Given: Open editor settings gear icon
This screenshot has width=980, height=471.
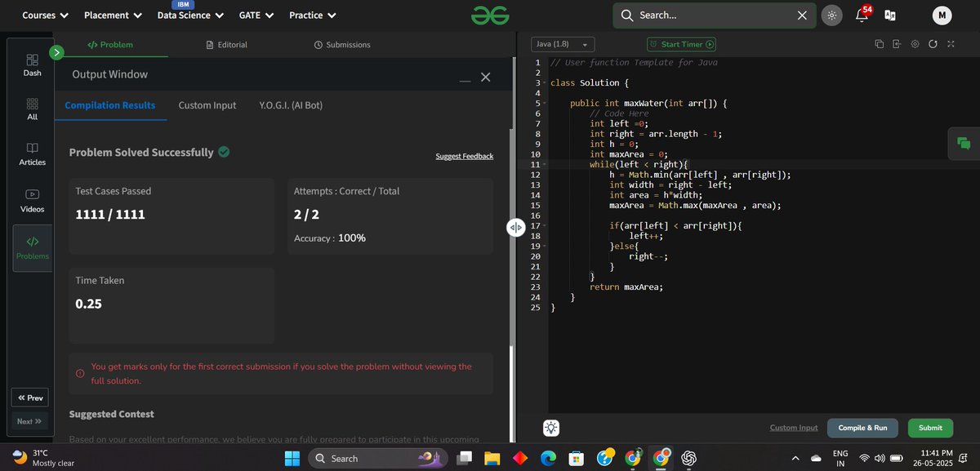Looking at the screenshot, I should tap(915, 44).
